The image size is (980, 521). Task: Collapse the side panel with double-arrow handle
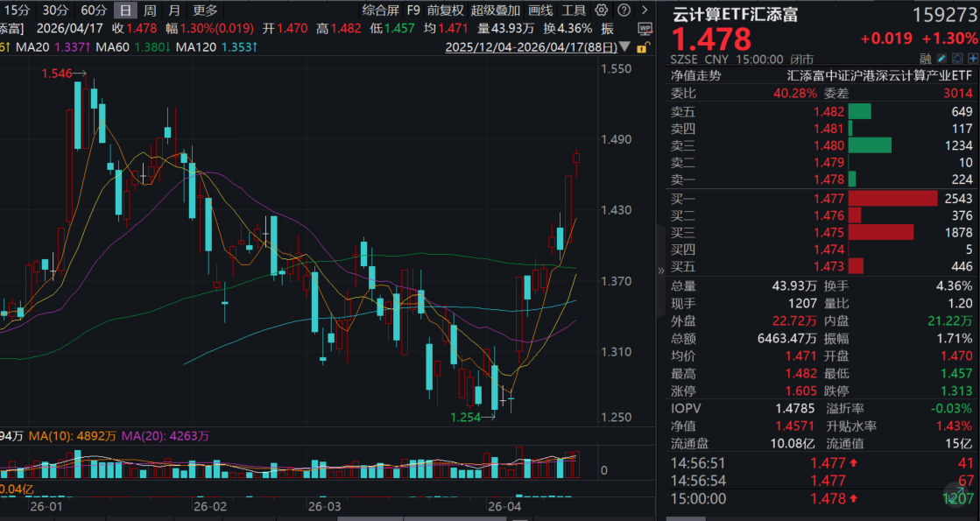661,271
